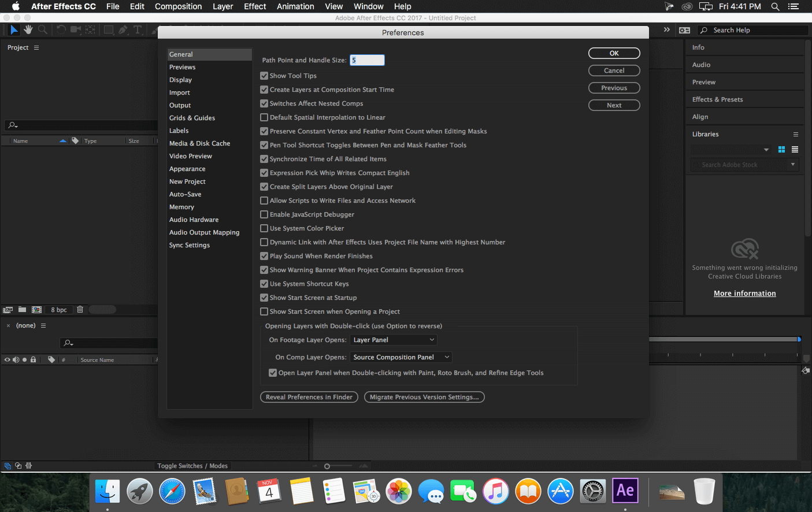Select the Zoom magnifier tool
Image resolution: width=812 pixels, height=512 pixels.
(42, 29)
